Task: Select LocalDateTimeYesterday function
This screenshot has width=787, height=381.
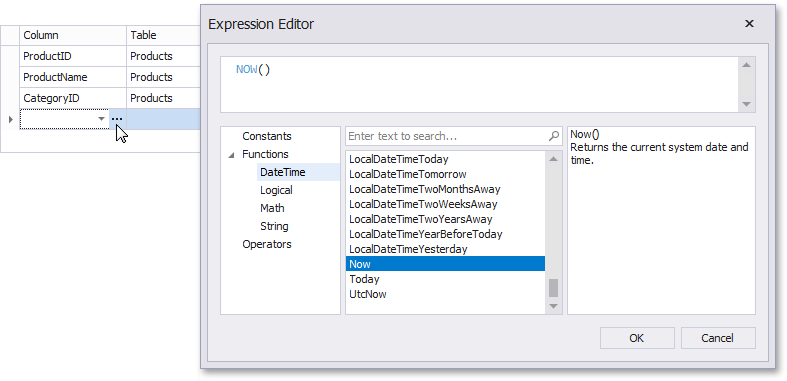Action: [x=445, y=249]
